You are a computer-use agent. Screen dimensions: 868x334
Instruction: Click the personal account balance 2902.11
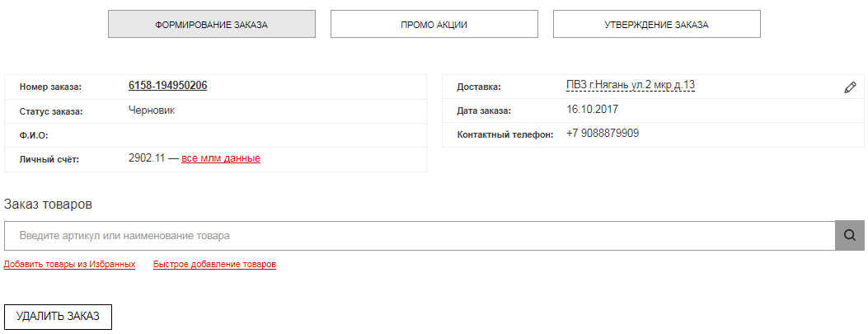[x=147, y=158]
